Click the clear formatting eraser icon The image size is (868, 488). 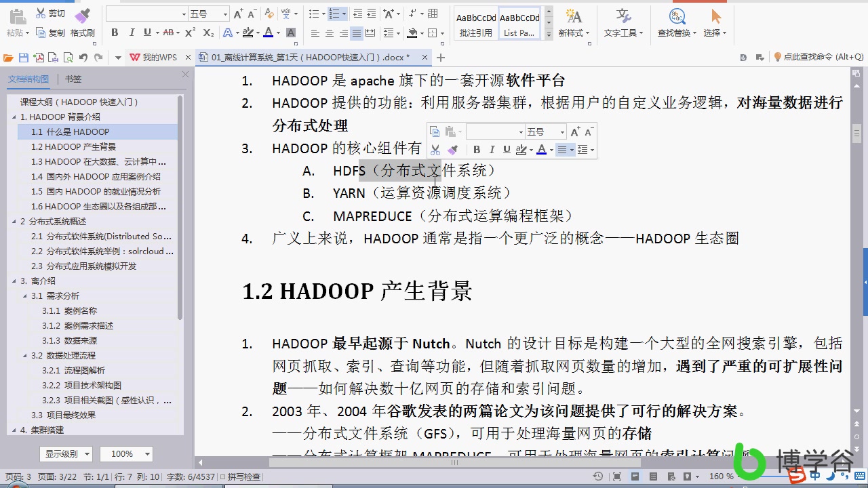tap(269, 14)
